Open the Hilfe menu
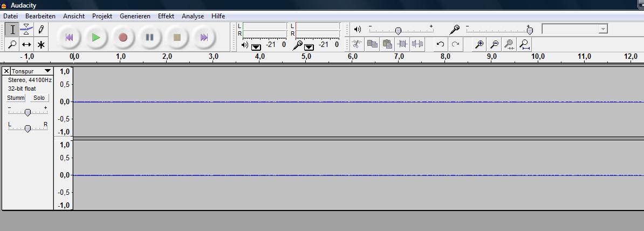The height and width of the screenshot is (231, 644). click(218, 16)
